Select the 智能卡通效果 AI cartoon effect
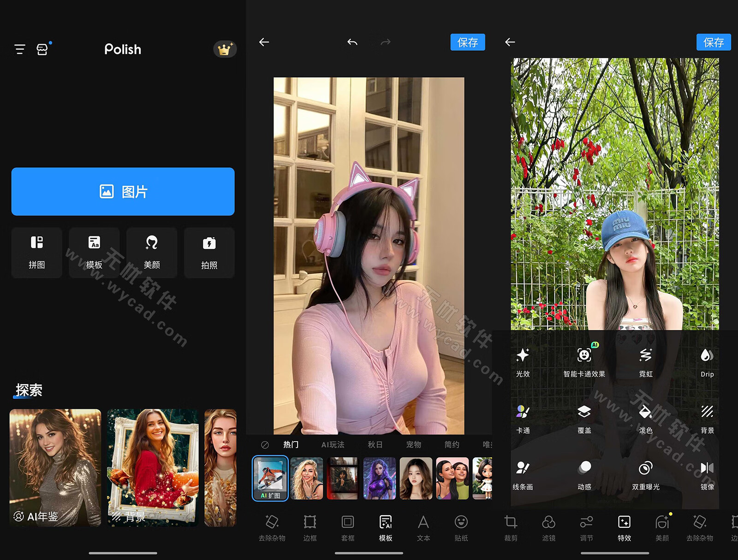This screenshot has height=560, width=738. (584, 362)
